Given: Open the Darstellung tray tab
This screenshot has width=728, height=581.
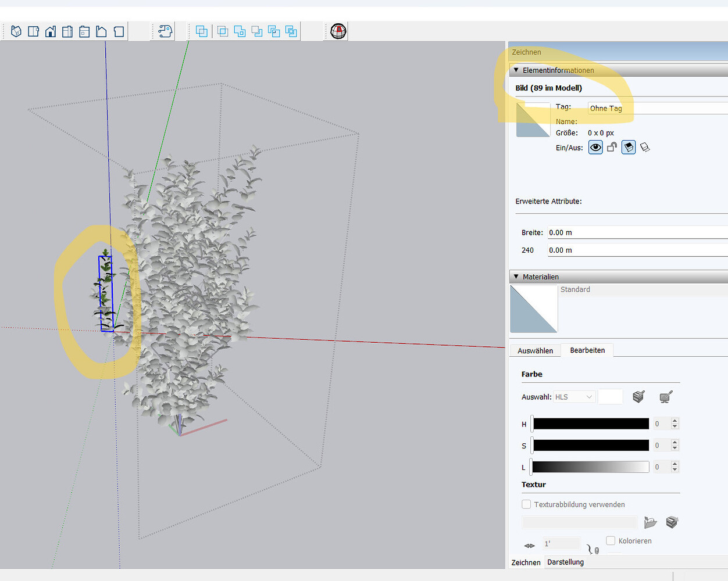Looking at the screenshot, I should click(565, 562).
